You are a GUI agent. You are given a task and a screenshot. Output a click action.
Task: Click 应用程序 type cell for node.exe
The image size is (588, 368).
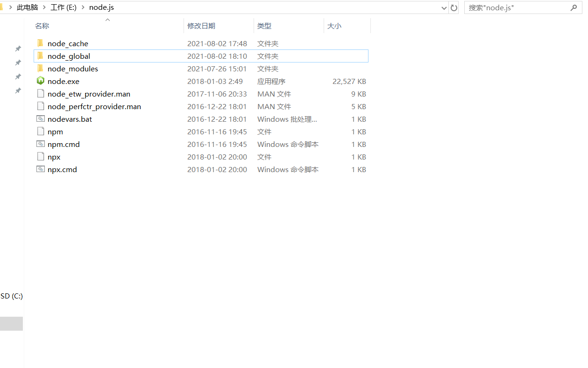[271, 81]
